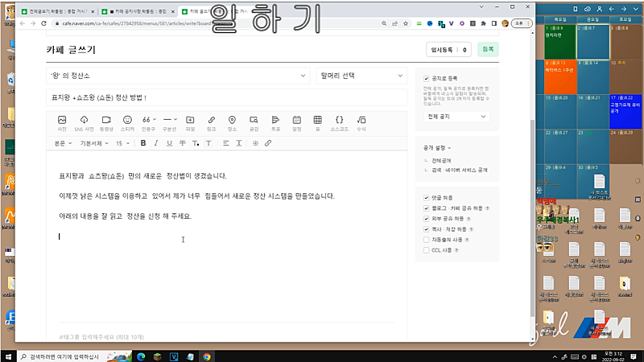Image resolution: width=644 pixels, height=362 pixels.
Task: Open the 전체 공지 notice type dropdown
Action: [x=456, y=117]
